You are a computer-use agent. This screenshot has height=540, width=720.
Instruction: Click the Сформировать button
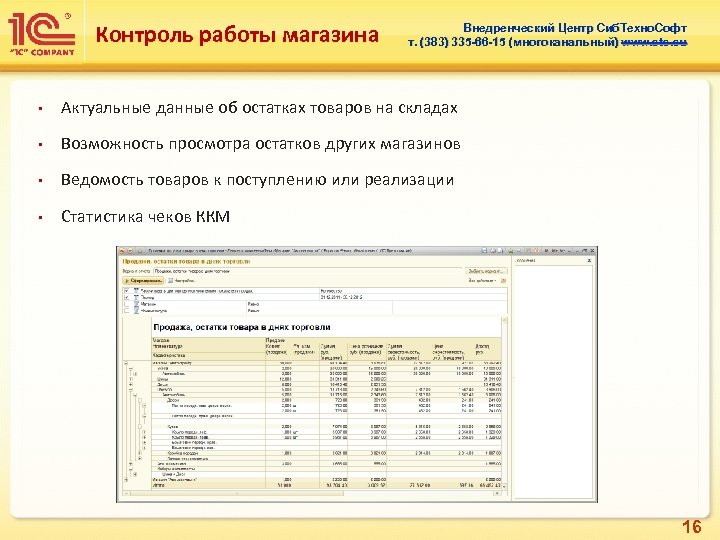pyautogui.click(x=143, y=281)
